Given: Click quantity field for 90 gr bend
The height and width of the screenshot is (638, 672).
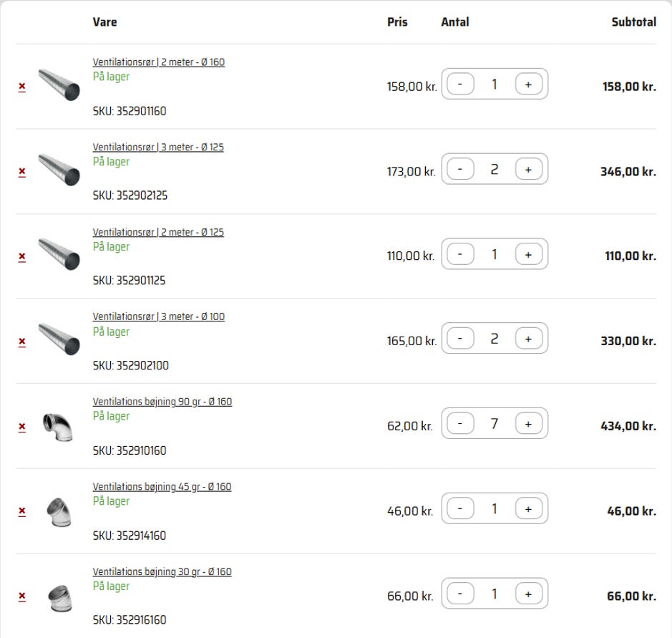Looking at the screenshot, I should tap(494, 424).
